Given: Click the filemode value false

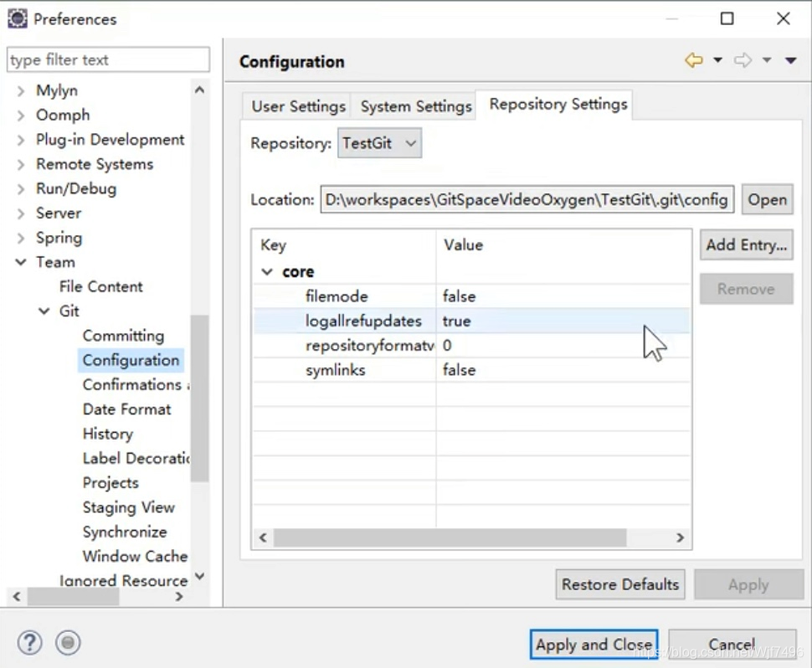Looking at the screenshot, I should tap(459, 296).
